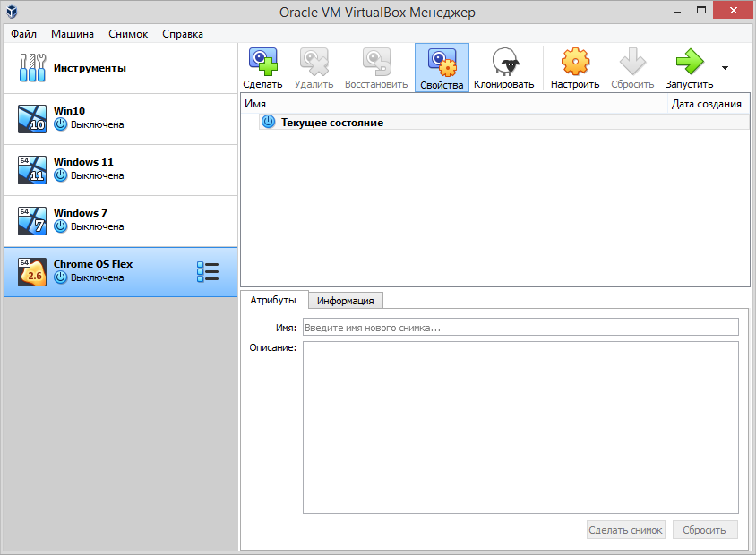
Task: Minimize the VirtualBox Manager window
Action: pos(677,11)
